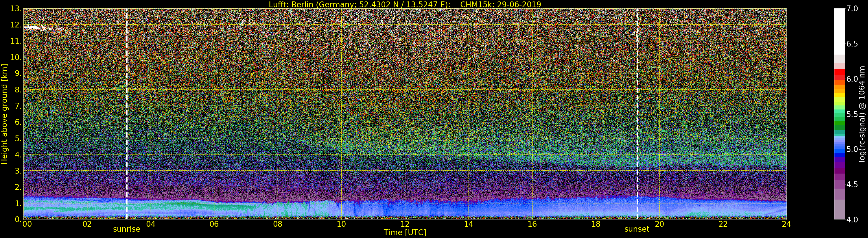
Task: Click the white top segment of the colorbar
Action: pyautogui.click(x=839, y=32)
